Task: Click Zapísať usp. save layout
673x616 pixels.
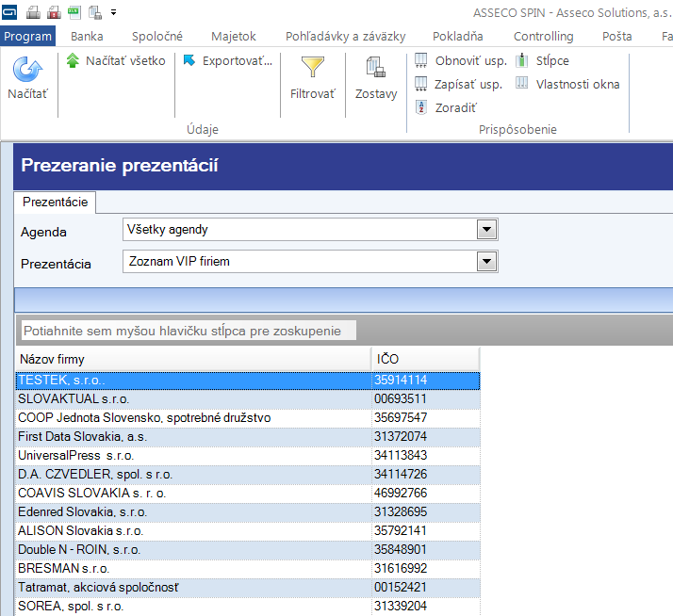Action: (x=458, y=84)
